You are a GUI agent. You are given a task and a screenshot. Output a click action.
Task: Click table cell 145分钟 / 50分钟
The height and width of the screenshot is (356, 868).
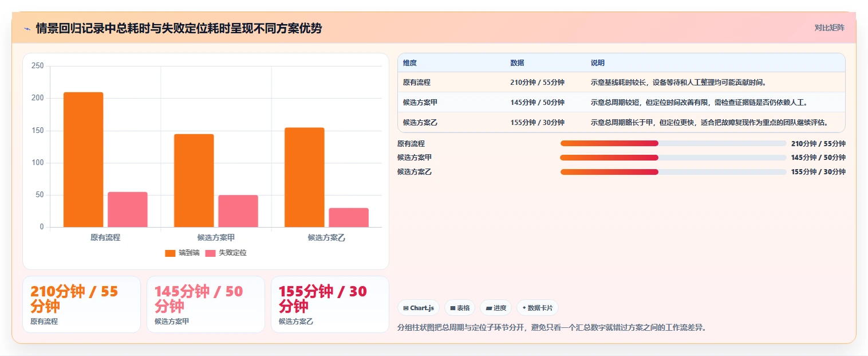[x=537, y=103]
